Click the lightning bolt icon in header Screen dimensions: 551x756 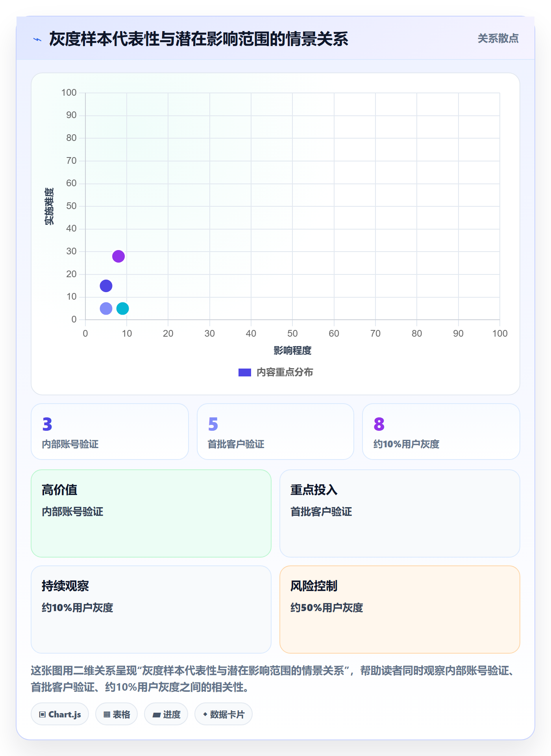click(x=37, y=39)
